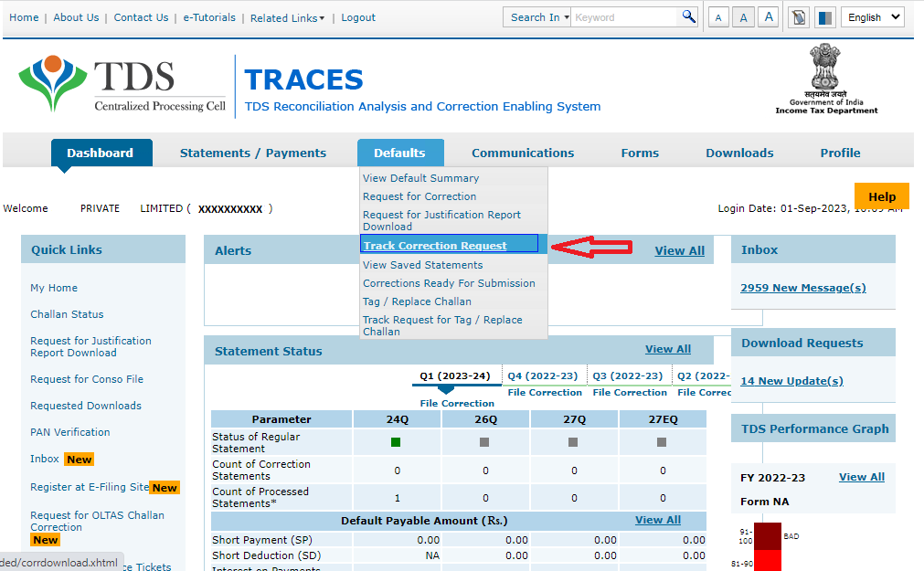Screen dimensions: 924x571
Task: Expand the Related Links menu
Action: pos(287,17)
